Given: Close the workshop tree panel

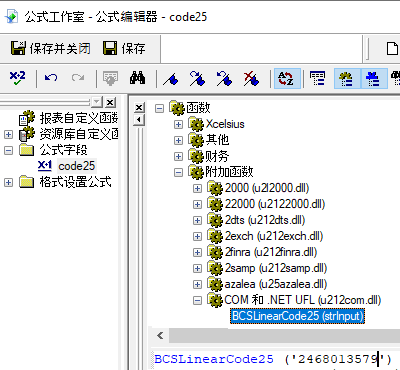Looking at the screenshot, I should tap(110, 102).
